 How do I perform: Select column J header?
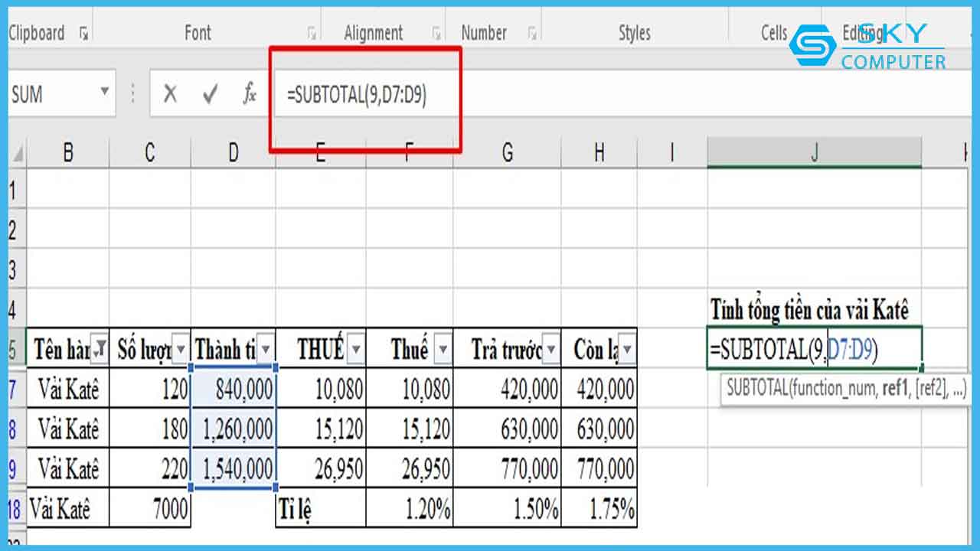pos(815,153)
